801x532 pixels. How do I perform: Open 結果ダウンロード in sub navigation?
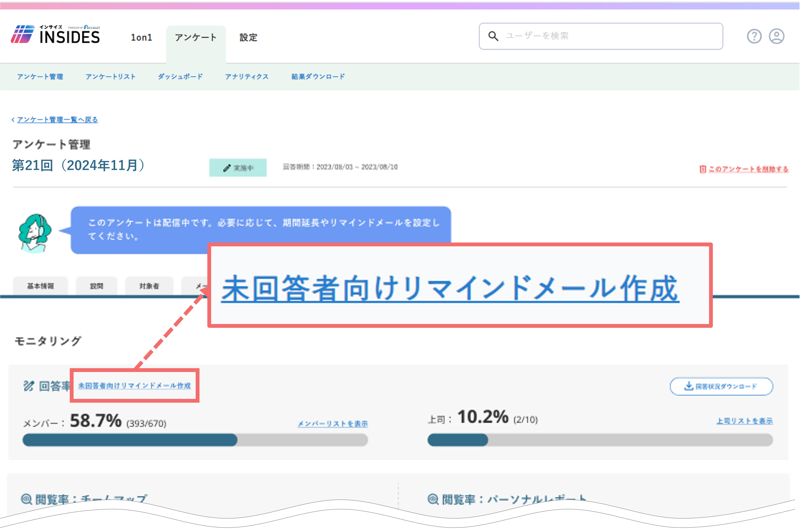[318, 77]
